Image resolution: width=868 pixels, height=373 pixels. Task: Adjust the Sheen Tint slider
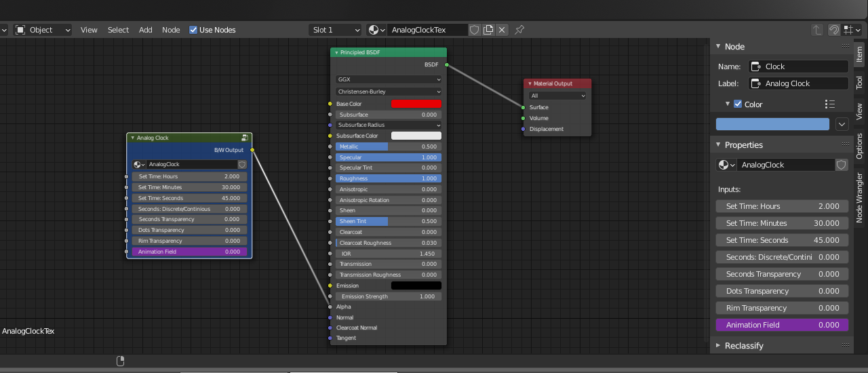pos(389,221)
